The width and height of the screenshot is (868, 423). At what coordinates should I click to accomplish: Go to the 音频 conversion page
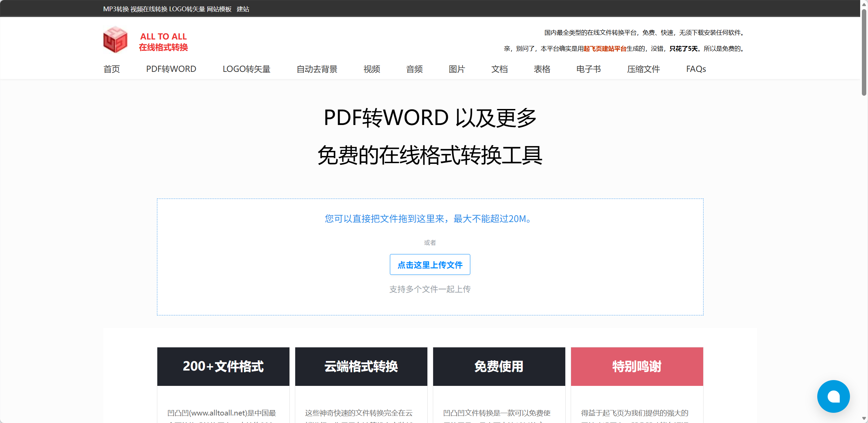[x=414, y=69]
